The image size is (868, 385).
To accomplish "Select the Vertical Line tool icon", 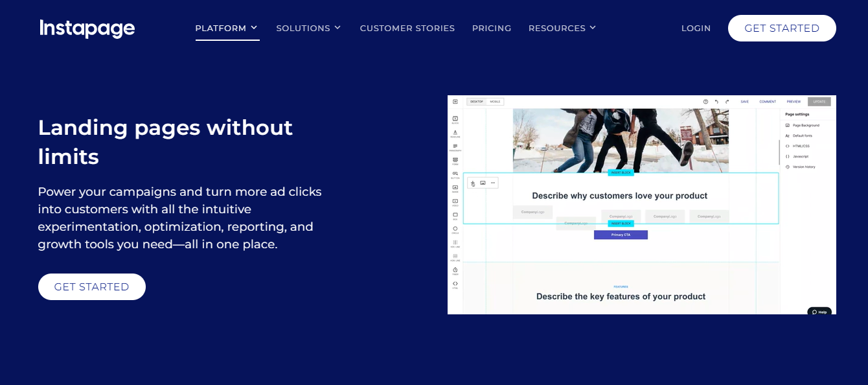I will [x=455, y=244].
